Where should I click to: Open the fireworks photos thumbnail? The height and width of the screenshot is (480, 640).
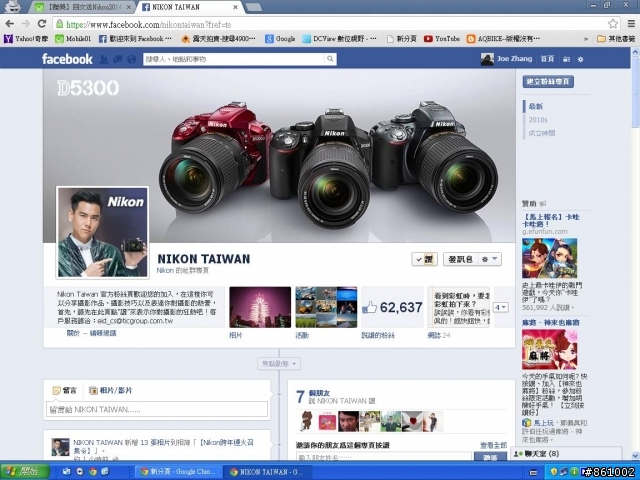(x=260, y=307)
